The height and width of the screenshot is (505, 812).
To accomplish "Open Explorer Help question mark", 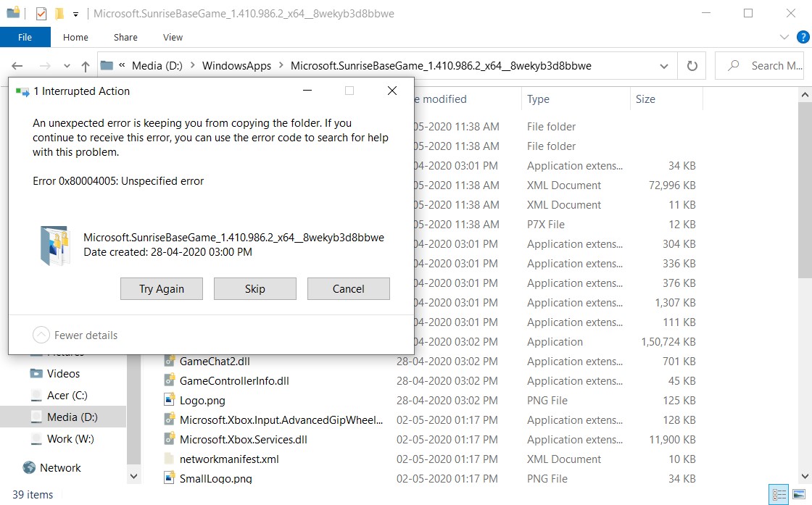I will click(x=803, y=37).
